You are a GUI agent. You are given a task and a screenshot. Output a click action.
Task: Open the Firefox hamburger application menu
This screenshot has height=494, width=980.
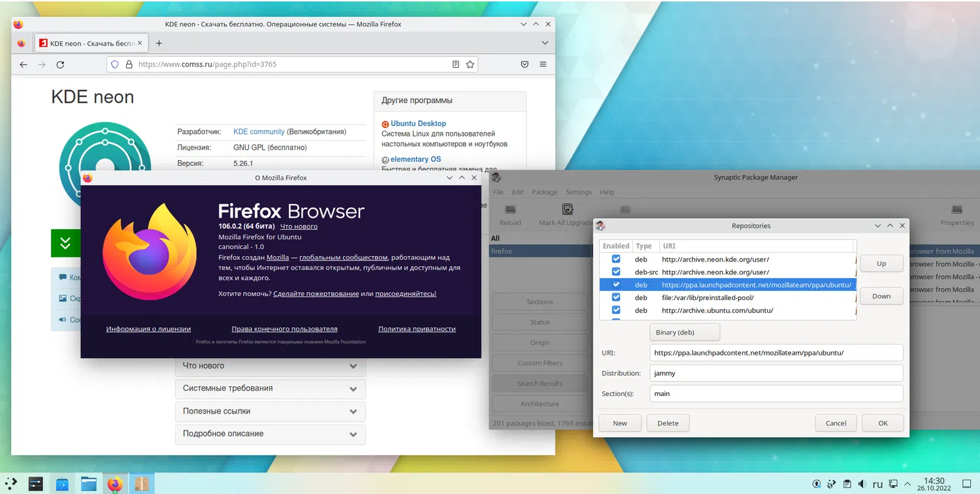click(x=543, y=65)
